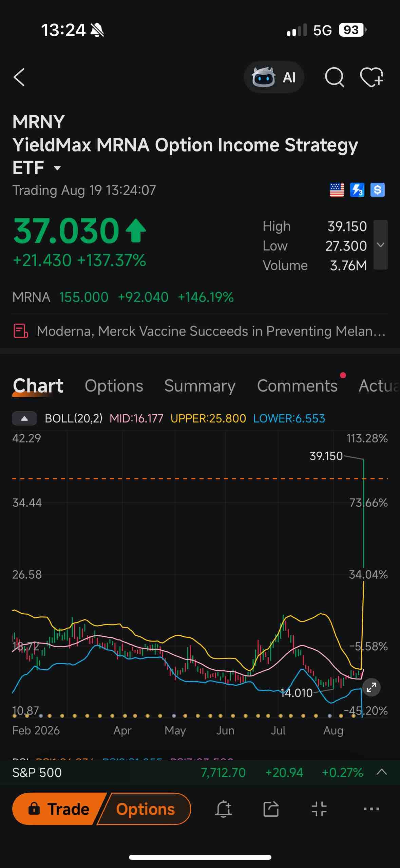Tap the 37.030 current price
This screenshot has width=400, height=868.
click(66, 231)
